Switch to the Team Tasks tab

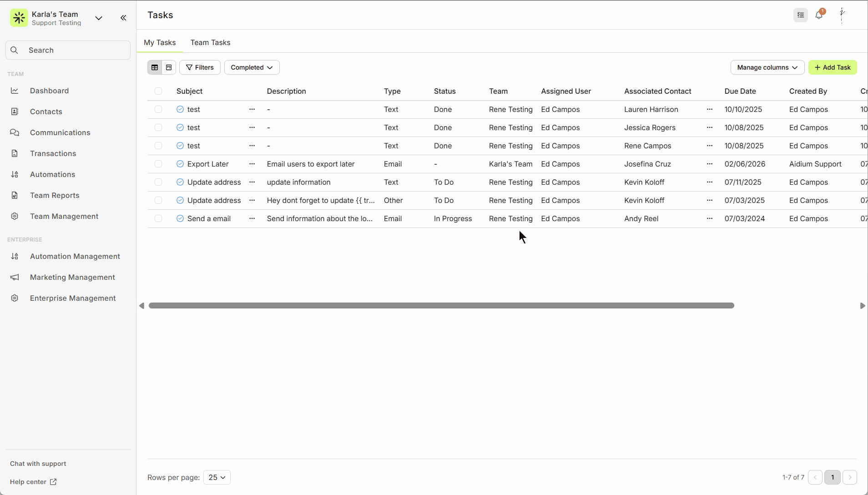point(210,42)
